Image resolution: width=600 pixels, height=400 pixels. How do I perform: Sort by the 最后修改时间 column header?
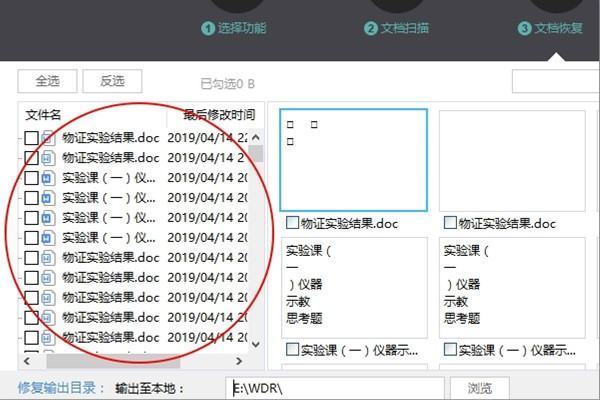pyautogui.click(x=219, y=114)
